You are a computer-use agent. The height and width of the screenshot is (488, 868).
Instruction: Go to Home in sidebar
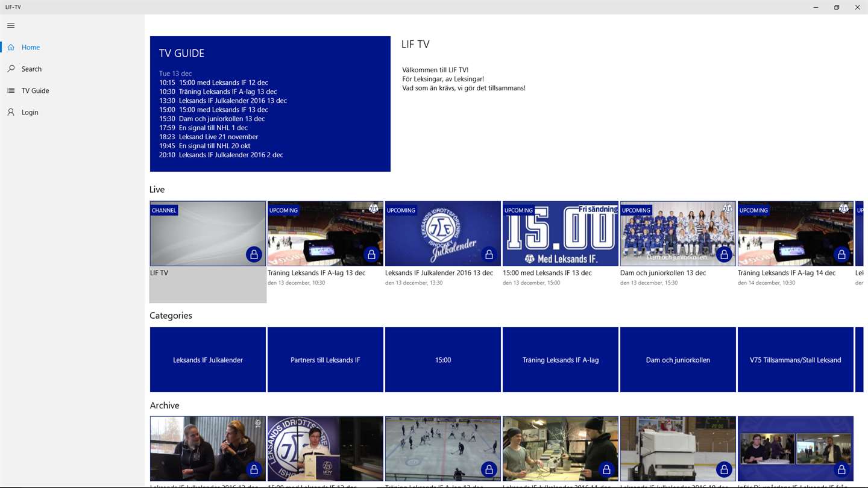[72, 47]
